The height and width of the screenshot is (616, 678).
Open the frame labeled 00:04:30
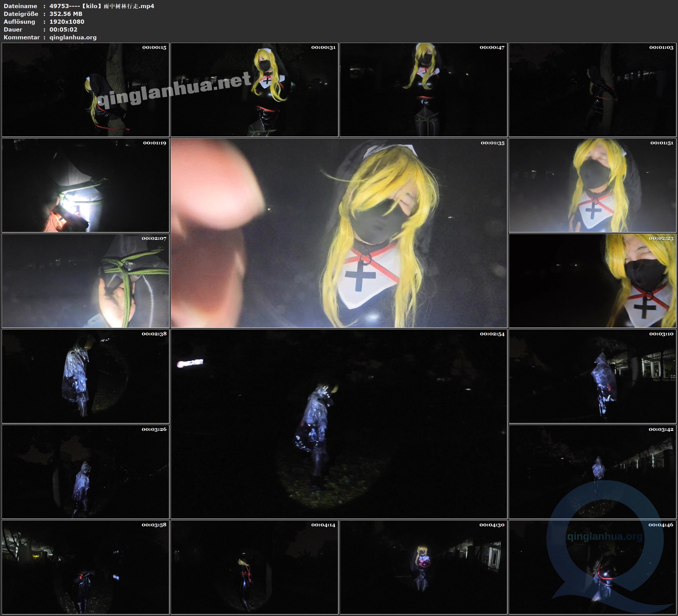point(424,567)
